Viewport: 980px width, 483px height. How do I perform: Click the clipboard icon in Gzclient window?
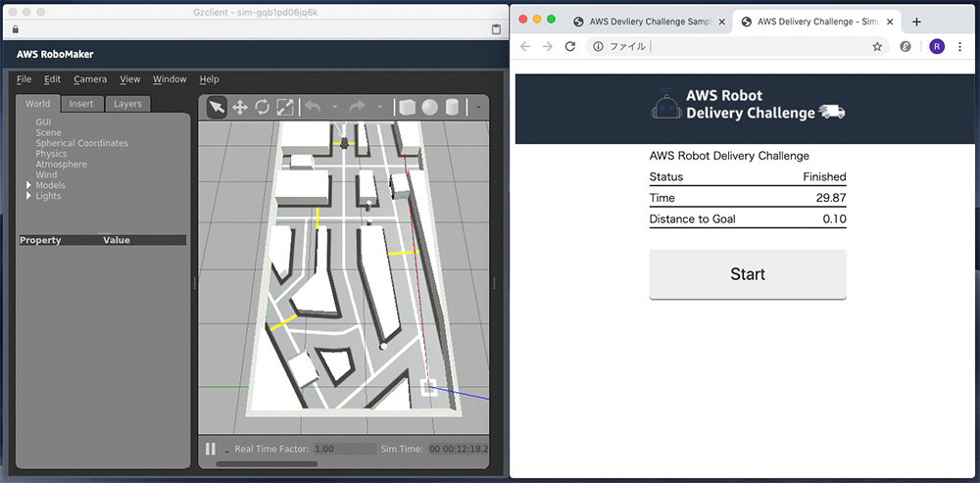tap(496, 28)
